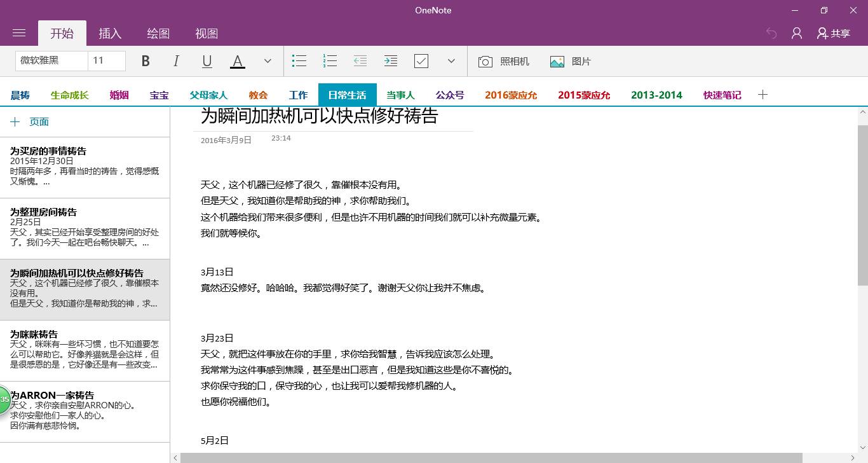Insert a numbered list

tap(330, 61)
